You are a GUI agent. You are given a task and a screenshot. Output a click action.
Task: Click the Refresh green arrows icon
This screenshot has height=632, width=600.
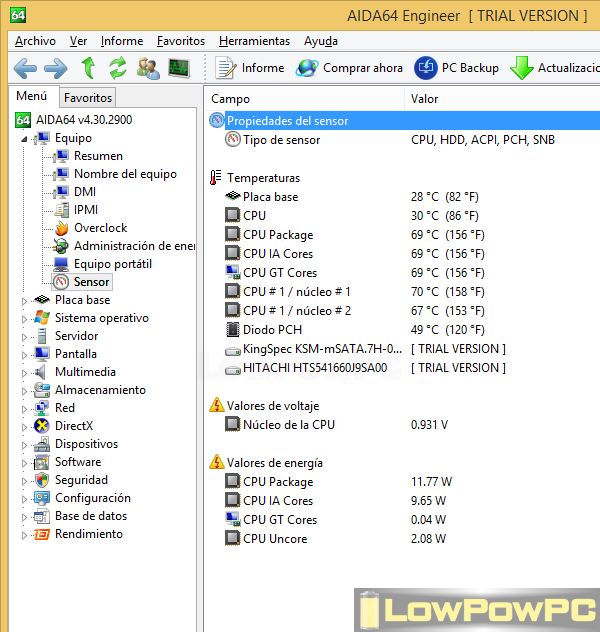[118, 68]
